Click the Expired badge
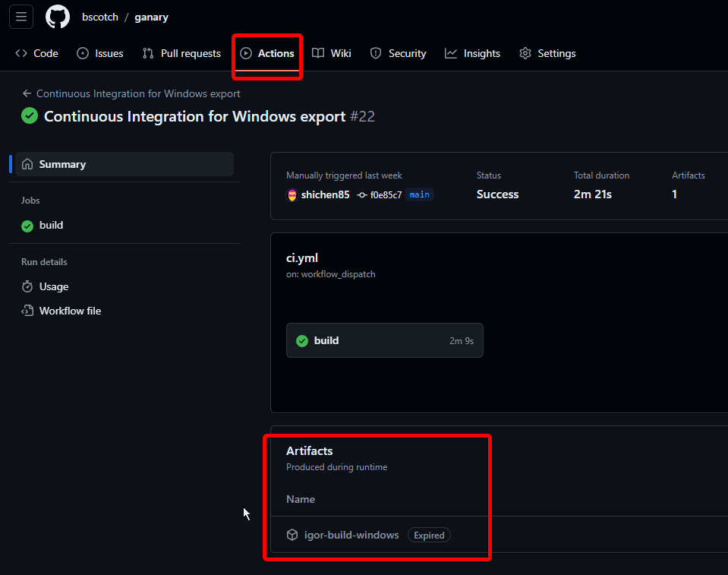 [429, 535]
